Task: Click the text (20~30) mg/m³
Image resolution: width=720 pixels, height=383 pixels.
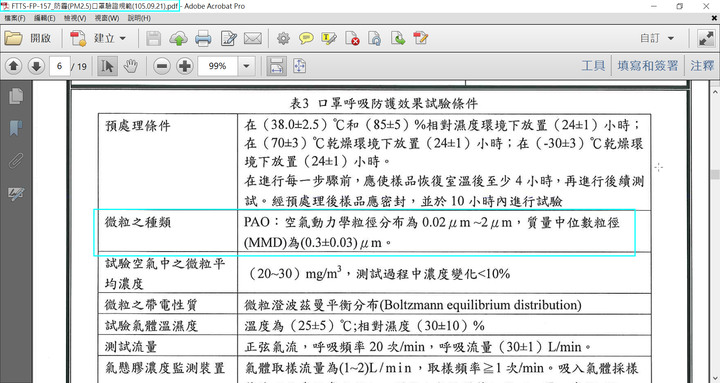Action: (294, 273)
